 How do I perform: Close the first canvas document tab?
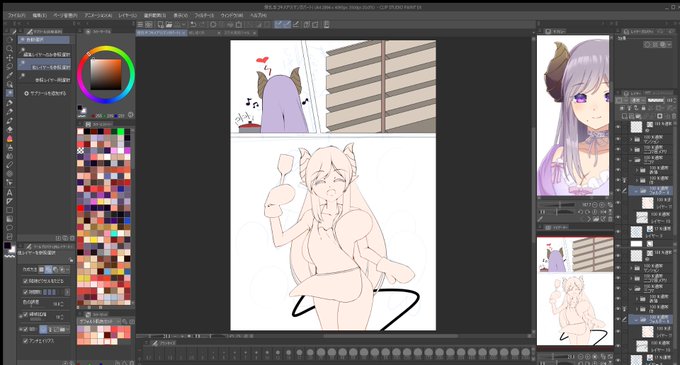(x=184, y=33)
